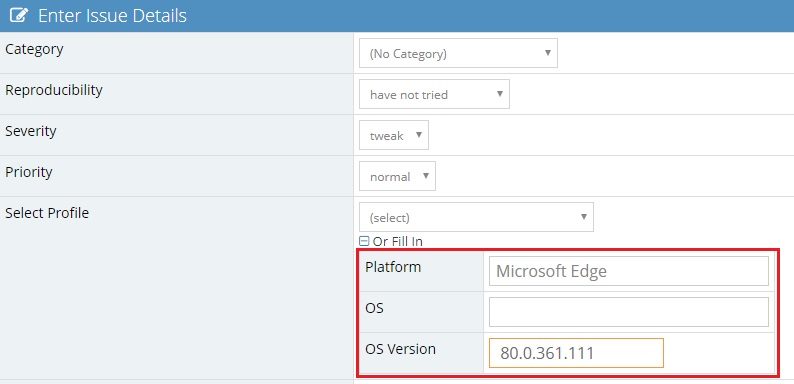This screenshot has height=384, width=794.
Task: Click the Severity label
Action: tap(30, 131)
